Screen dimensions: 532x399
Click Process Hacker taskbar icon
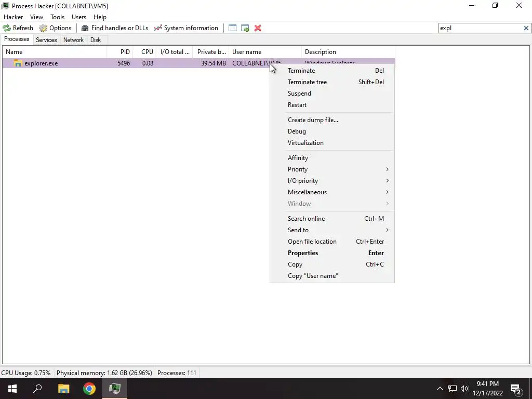coord(115,389)
